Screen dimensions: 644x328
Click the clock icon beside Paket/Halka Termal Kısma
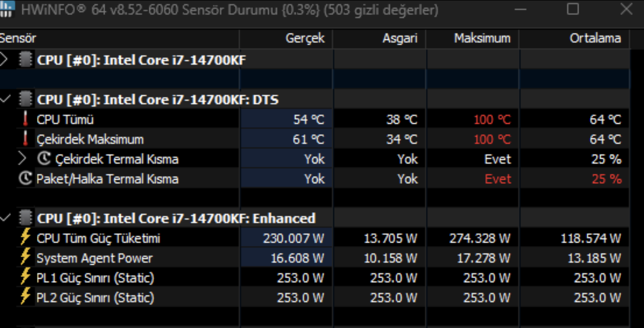25,178
